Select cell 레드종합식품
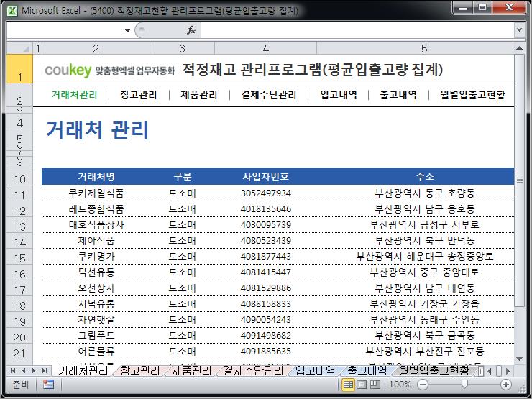The image size is (532, 399). coord(96,208)
